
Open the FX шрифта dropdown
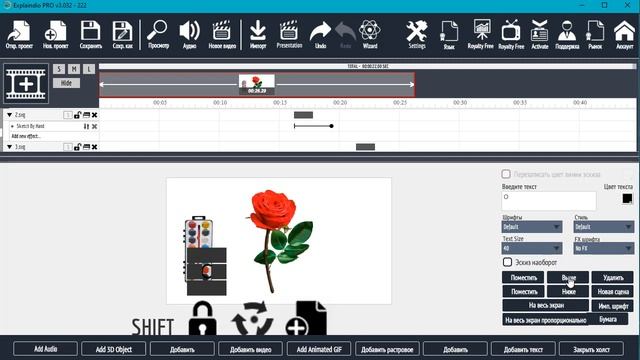(604, 248)
